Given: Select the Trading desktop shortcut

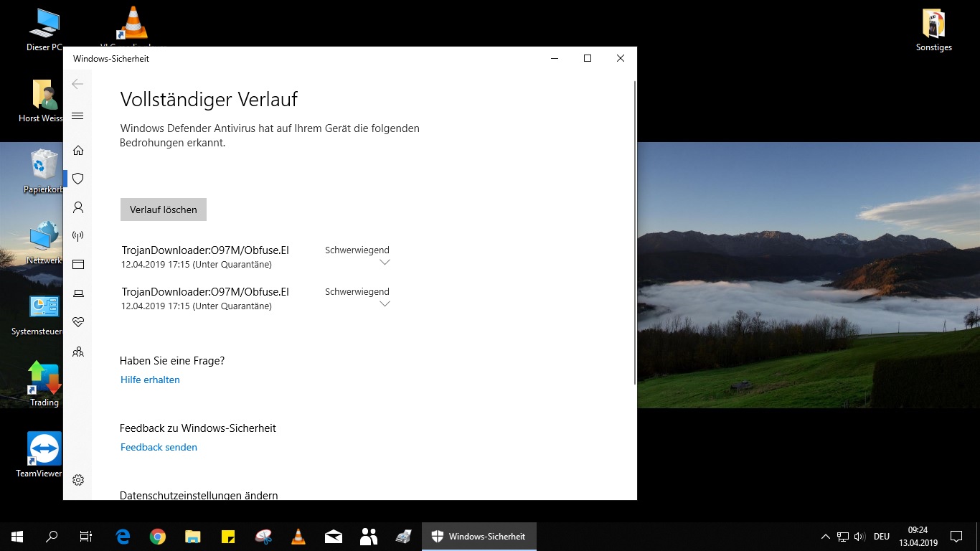Looking at the screenshot, I should pos(44,384).
